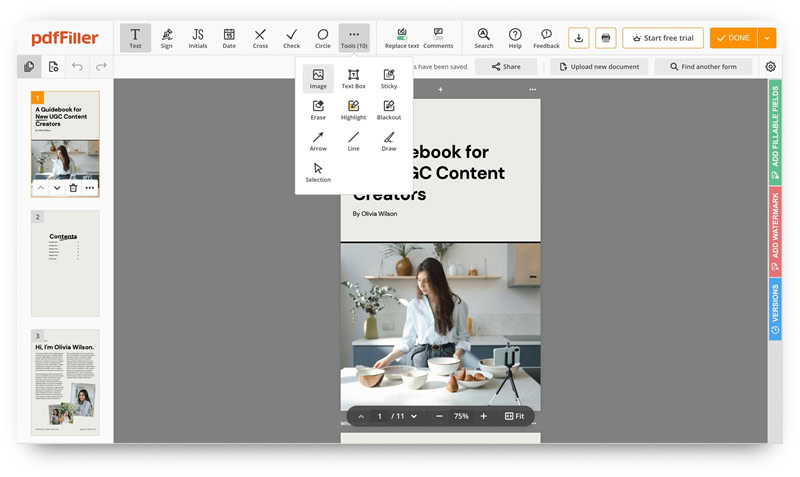Toggle the Replace text switch
800x477 pixels.
click(x=402, y=38)
